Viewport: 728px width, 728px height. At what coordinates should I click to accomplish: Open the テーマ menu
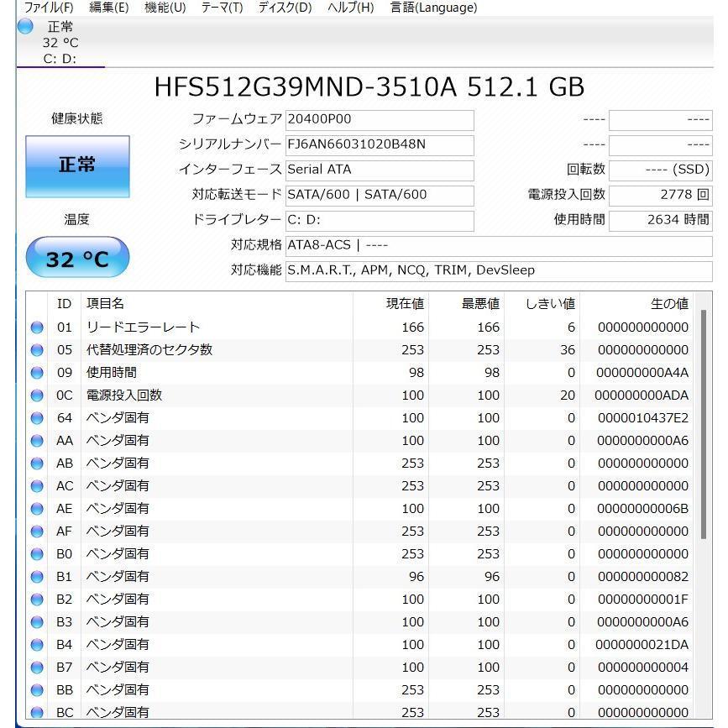(222, 8)
